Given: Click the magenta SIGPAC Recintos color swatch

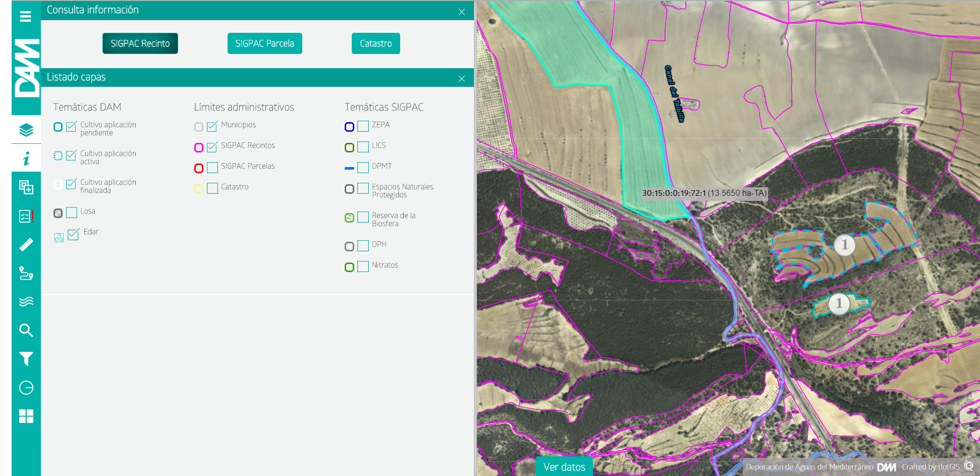Looking at the screenshot, I should pyautogui.click(x=199, y=147).
